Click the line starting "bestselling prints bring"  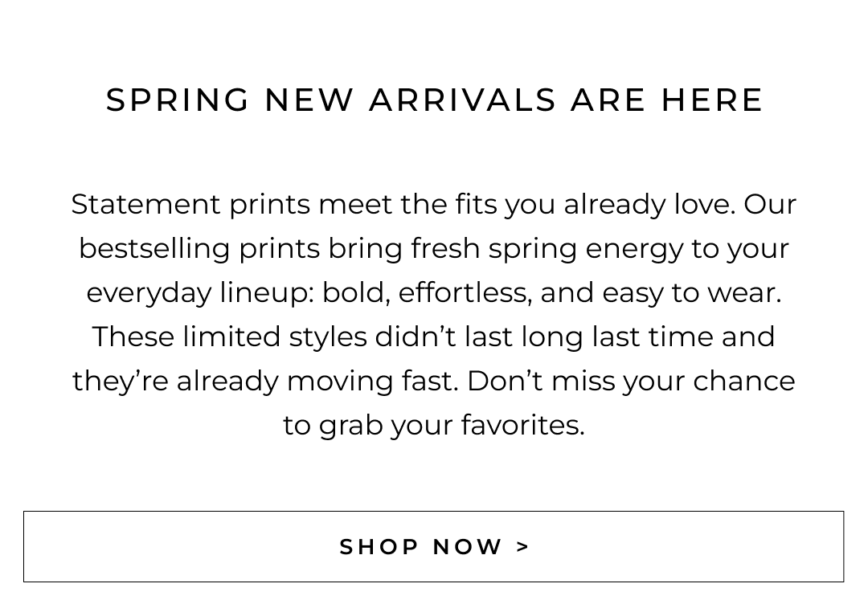coord(434,249)
